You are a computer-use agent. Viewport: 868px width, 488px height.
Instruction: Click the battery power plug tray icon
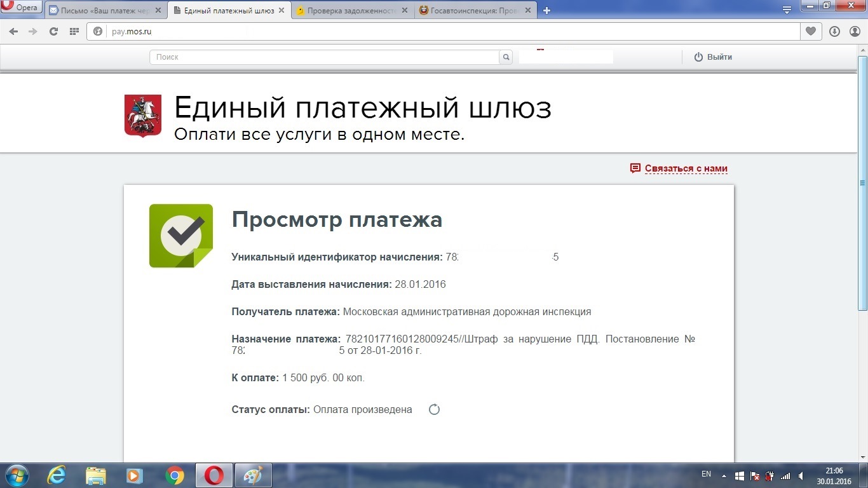point(770,476)
